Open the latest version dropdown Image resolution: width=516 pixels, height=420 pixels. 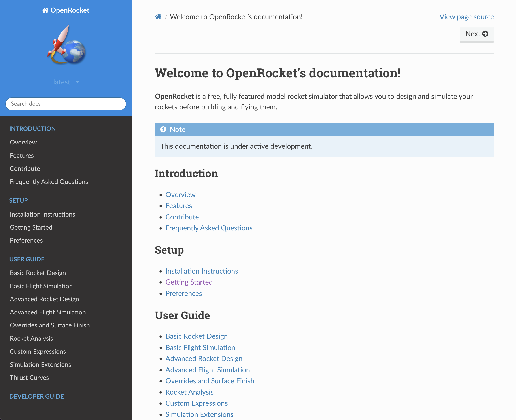pos(62,82)
